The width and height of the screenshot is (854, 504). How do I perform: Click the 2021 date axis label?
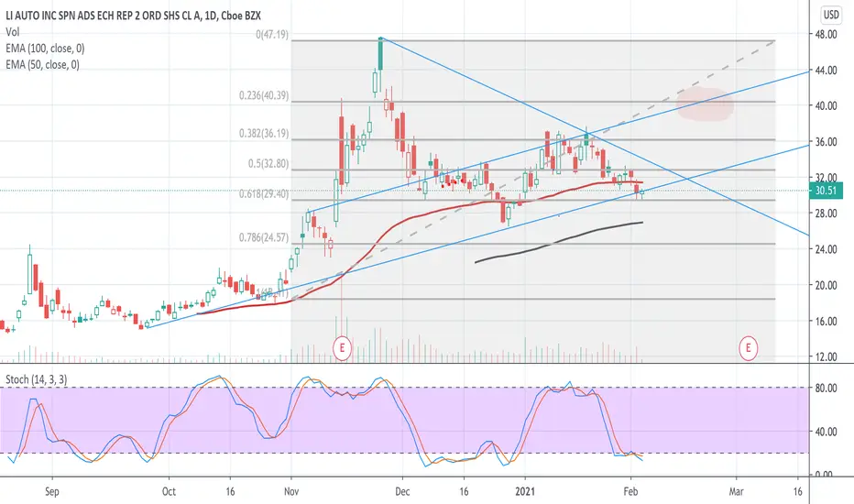pos(525,491)
